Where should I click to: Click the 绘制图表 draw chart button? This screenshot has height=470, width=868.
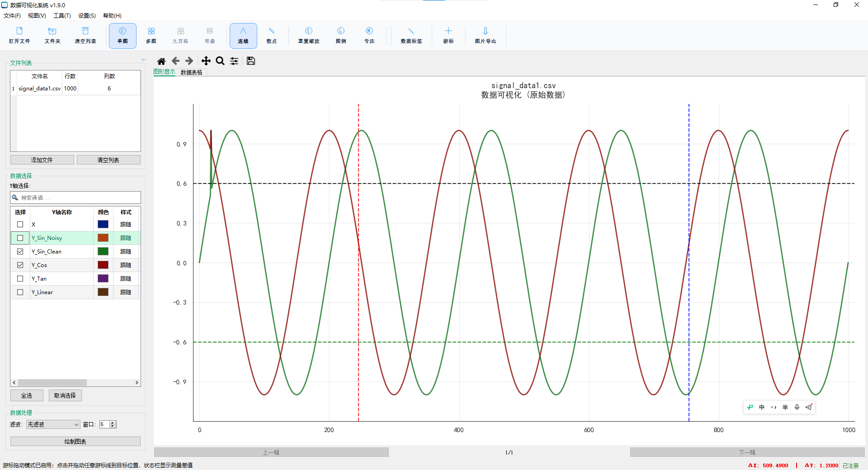tap(75, 442)
